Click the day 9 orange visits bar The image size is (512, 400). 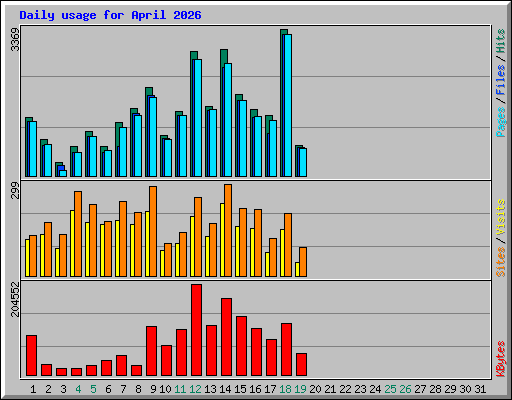pos(153,231)
